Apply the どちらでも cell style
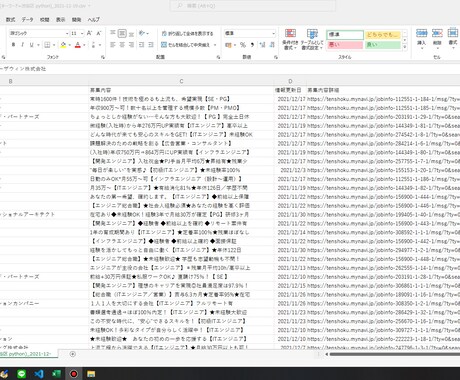Image resolution: width=460 pixels, height=380 pixels. [382, 35]
